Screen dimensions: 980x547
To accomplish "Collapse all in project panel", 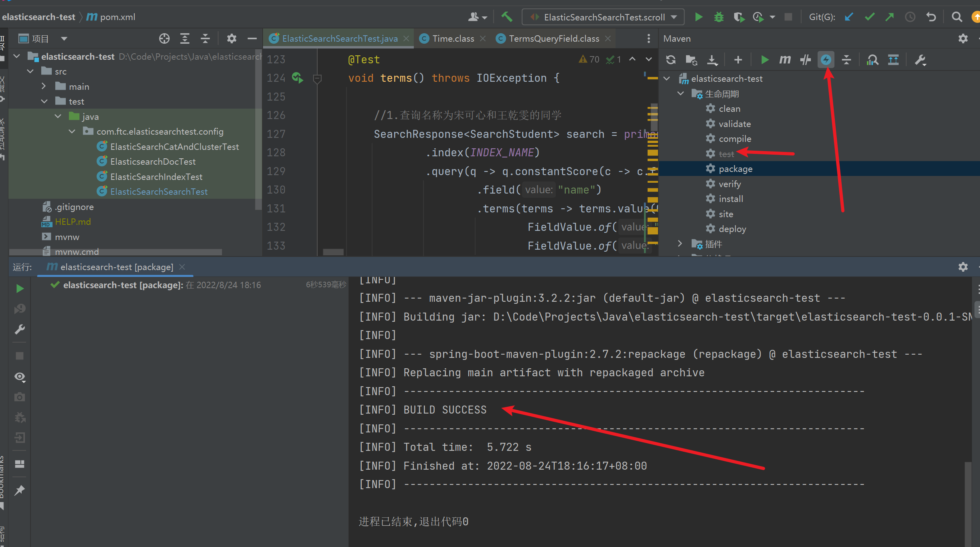I will 205,38.
